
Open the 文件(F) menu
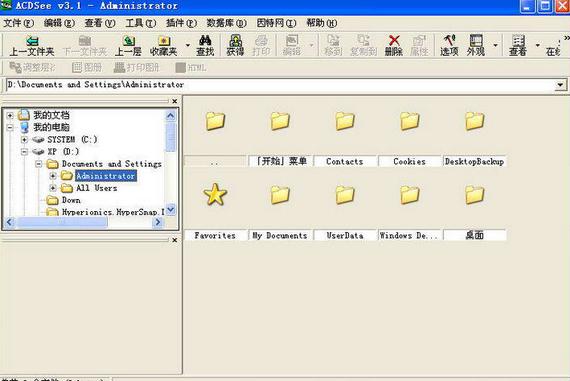[18, 23]
